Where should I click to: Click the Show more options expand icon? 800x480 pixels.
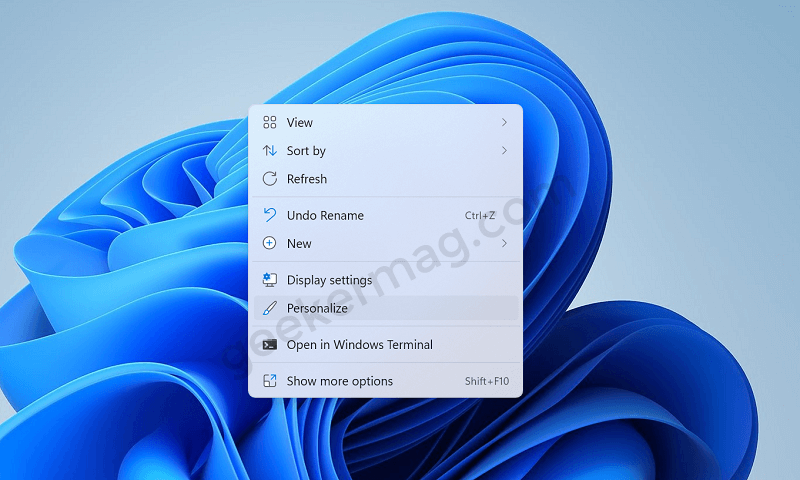[x=269, y=381]
